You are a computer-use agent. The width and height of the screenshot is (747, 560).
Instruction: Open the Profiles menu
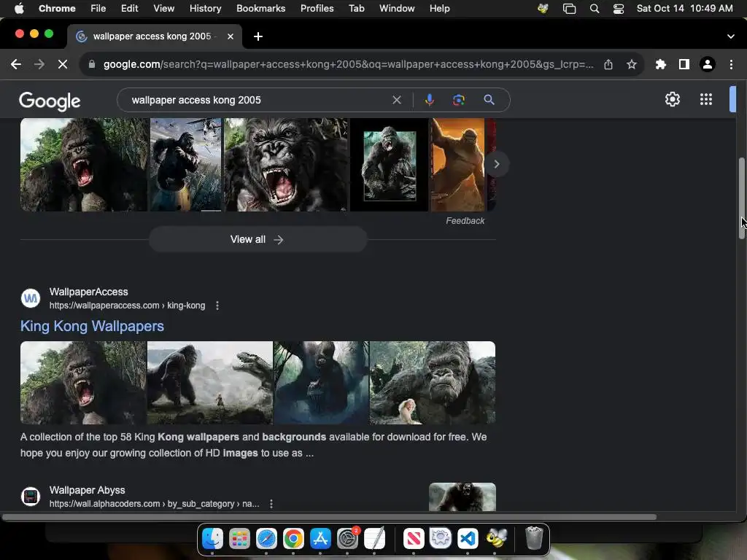[317, 9]
